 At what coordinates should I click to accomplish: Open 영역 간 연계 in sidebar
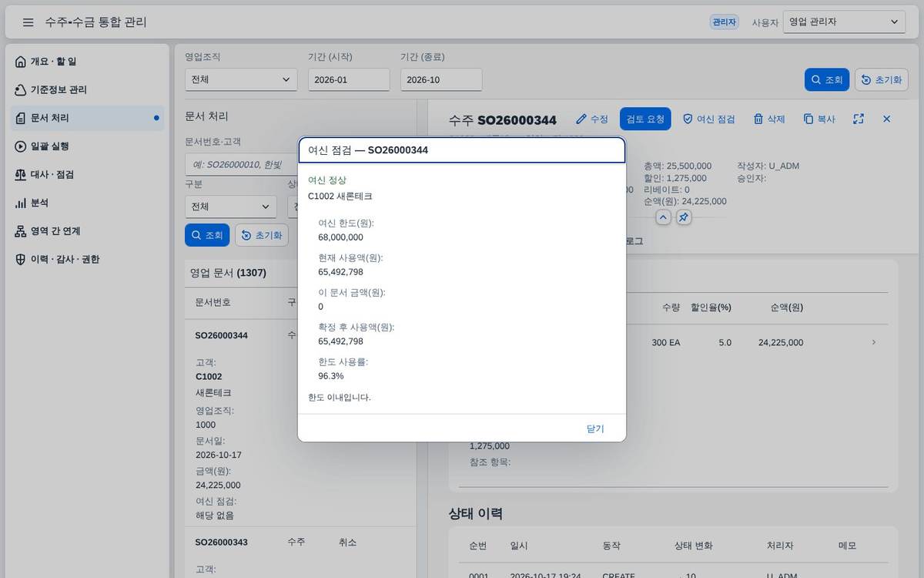[x=88, y=231]
